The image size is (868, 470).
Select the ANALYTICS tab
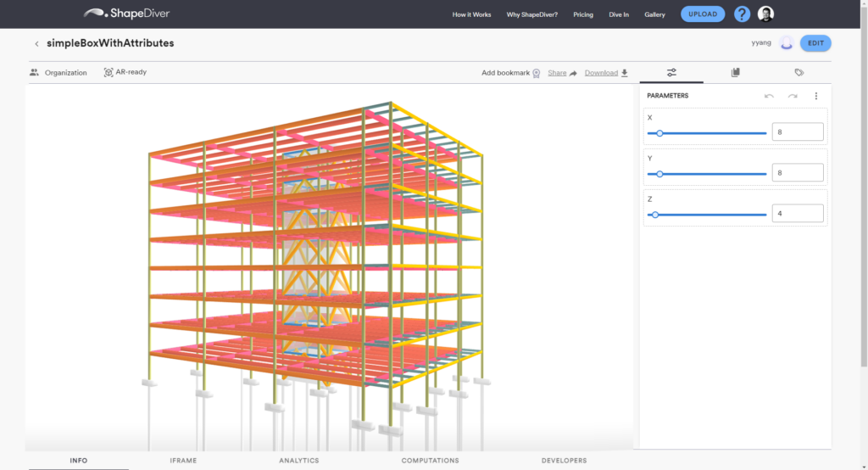(x=299, y=461)
